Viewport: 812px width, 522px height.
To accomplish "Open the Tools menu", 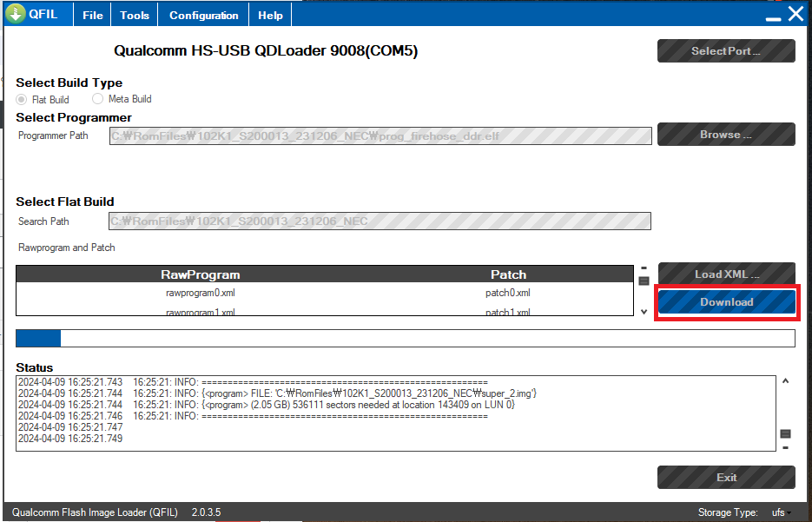I will pyautogui.click(x=135, y=15).
